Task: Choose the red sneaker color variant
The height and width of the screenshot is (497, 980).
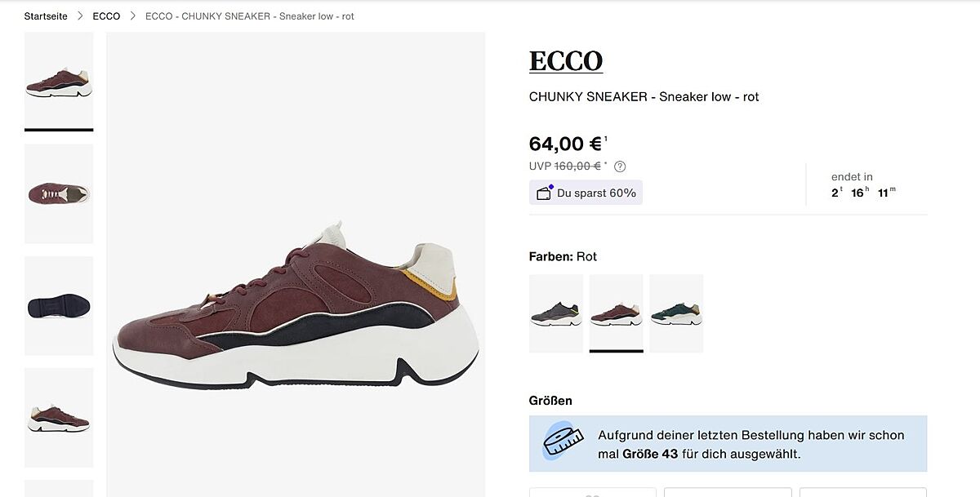Action: 617,313
